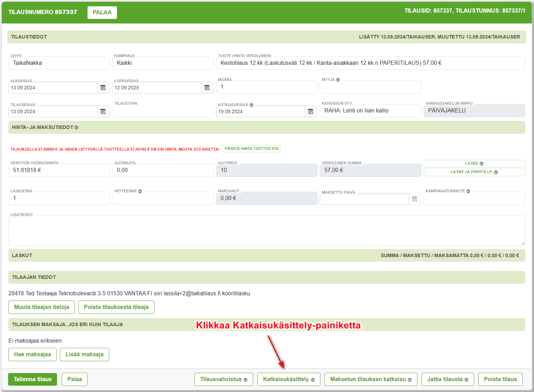Click the Tilaajan tiedot section header
This screenshot has width=534, height=392.
267,277
